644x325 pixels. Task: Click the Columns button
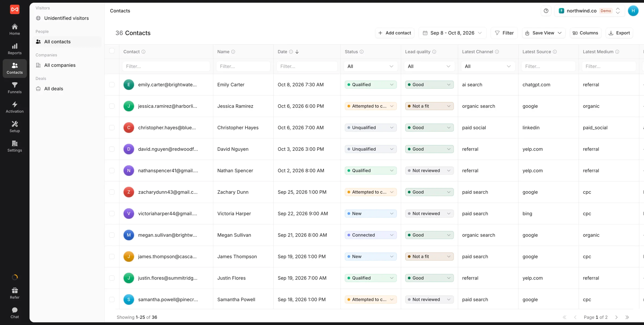pyautogui.click(x=585, y=33)
